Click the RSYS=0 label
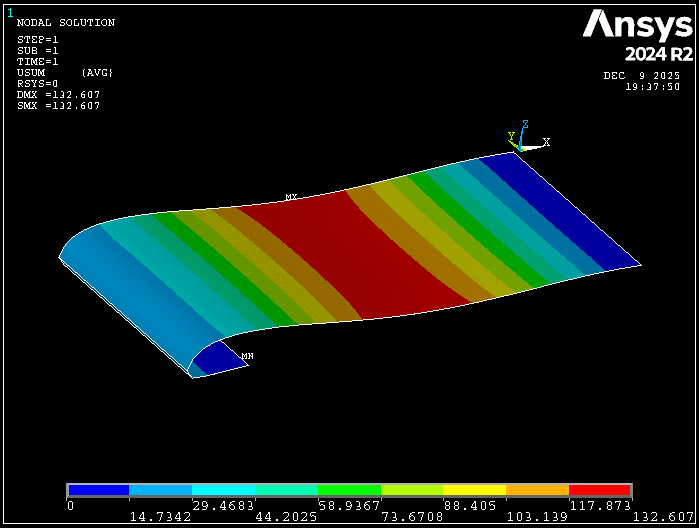The height and width of the screenshot is (528, 699). tap(37, 84)
